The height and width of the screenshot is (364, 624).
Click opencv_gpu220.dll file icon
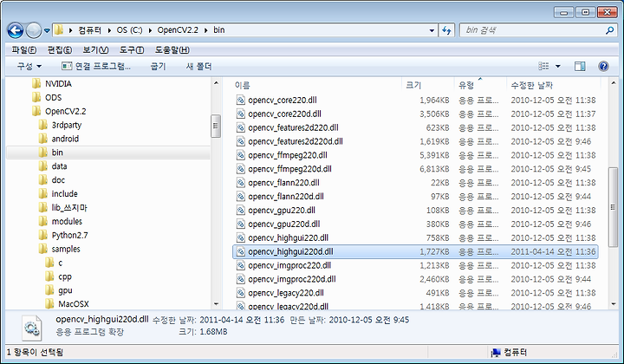(240, 210)
